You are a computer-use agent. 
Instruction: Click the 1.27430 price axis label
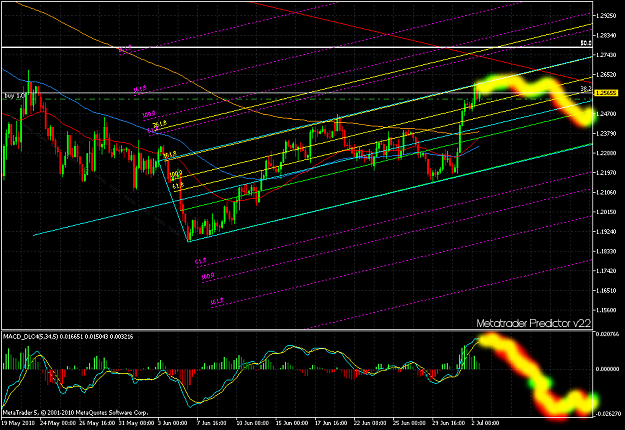[606, 55]
